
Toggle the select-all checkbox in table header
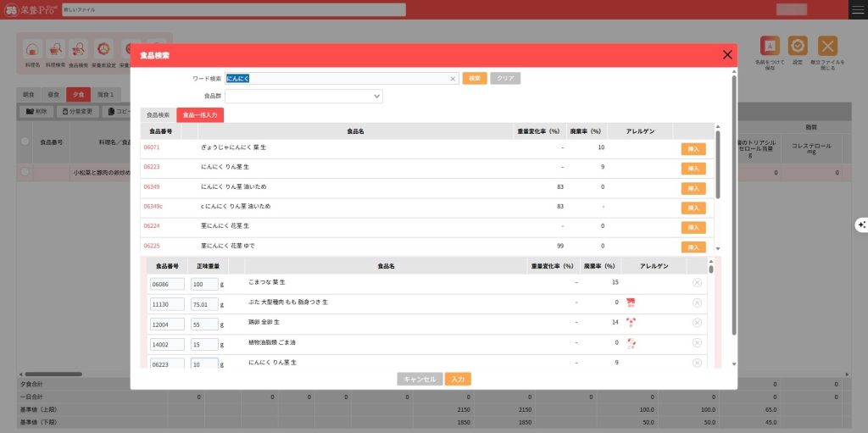[25, 142]
